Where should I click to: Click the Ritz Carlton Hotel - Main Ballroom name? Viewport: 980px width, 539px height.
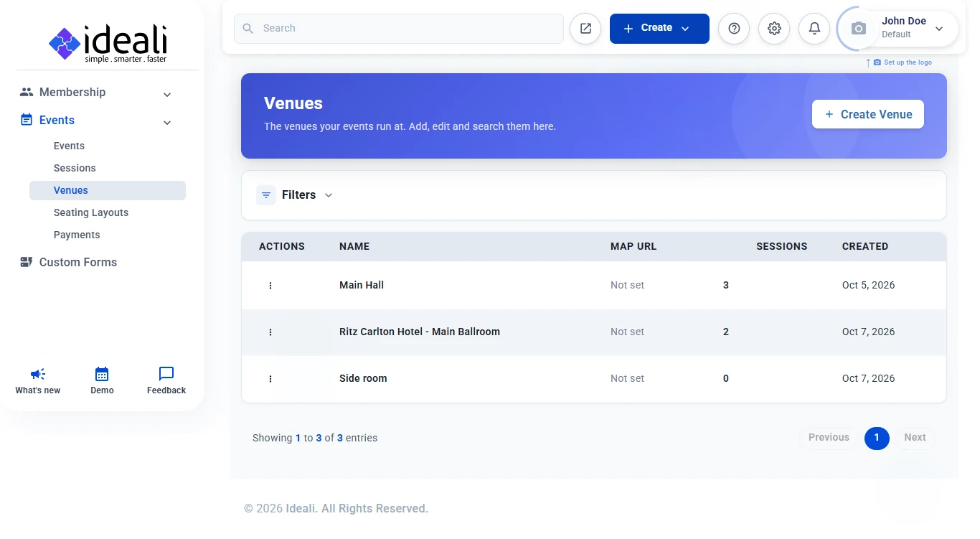click(x=420, y=332)
